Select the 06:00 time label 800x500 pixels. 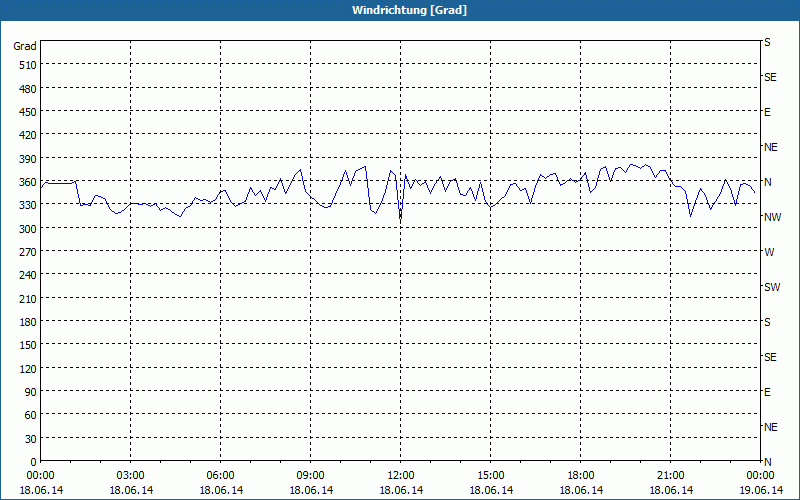[x=220, y=476]
